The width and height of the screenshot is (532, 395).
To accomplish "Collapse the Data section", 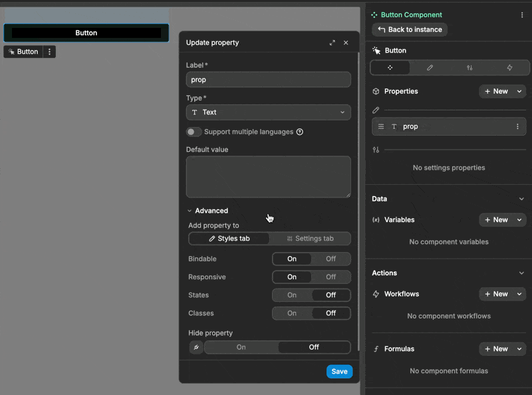I will (x=523, y=198).
